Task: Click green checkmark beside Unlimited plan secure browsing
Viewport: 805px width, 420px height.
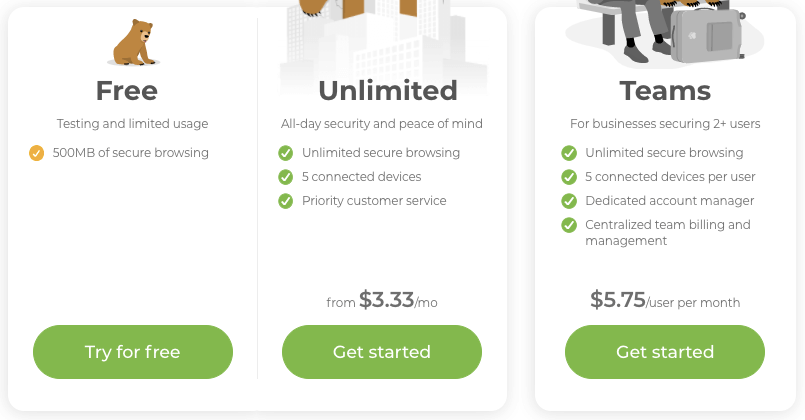Action: coord(285,153)
